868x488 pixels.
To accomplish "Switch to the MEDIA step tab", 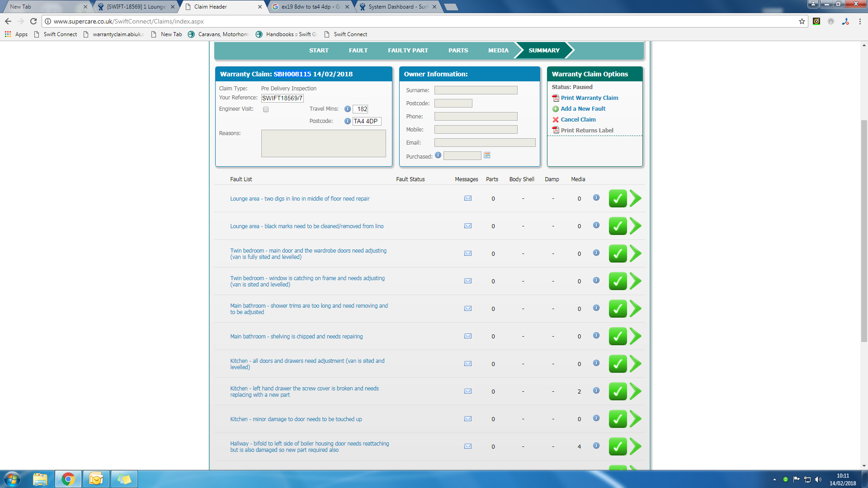I will 498,51.
